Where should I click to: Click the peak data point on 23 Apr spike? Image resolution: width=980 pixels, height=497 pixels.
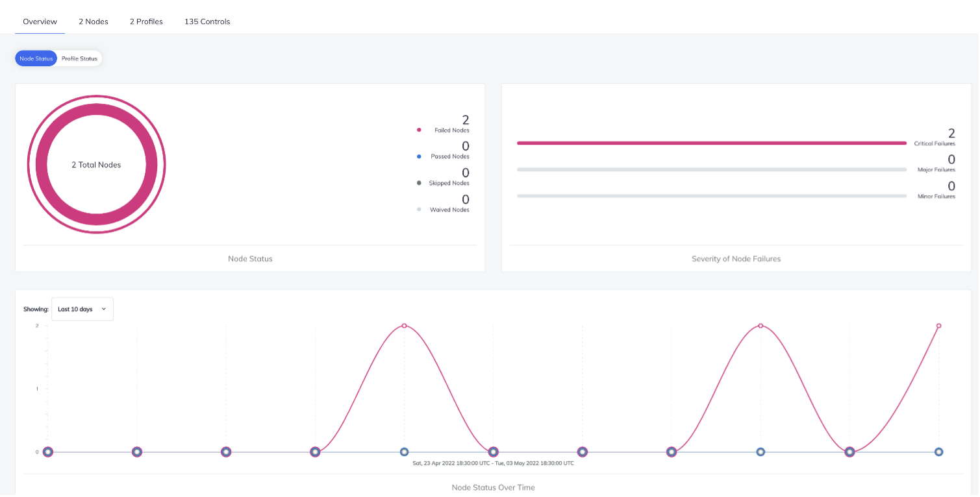(x=403, y=325)
